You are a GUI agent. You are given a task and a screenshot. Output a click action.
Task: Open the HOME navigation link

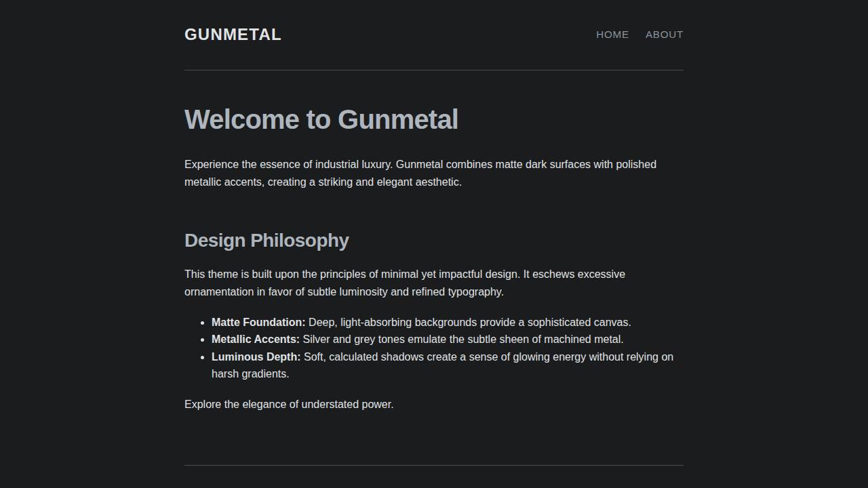(x=612, y=35)
